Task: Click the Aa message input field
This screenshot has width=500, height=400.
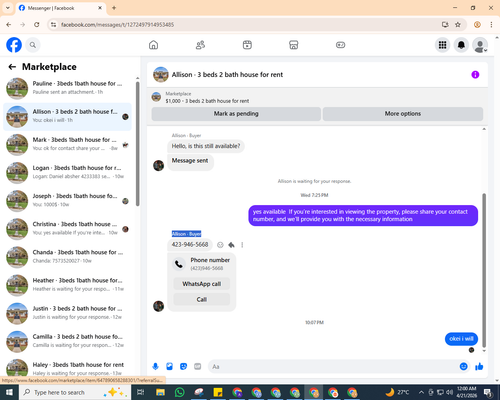Action: pyautogui.click(x=333, y=367)
